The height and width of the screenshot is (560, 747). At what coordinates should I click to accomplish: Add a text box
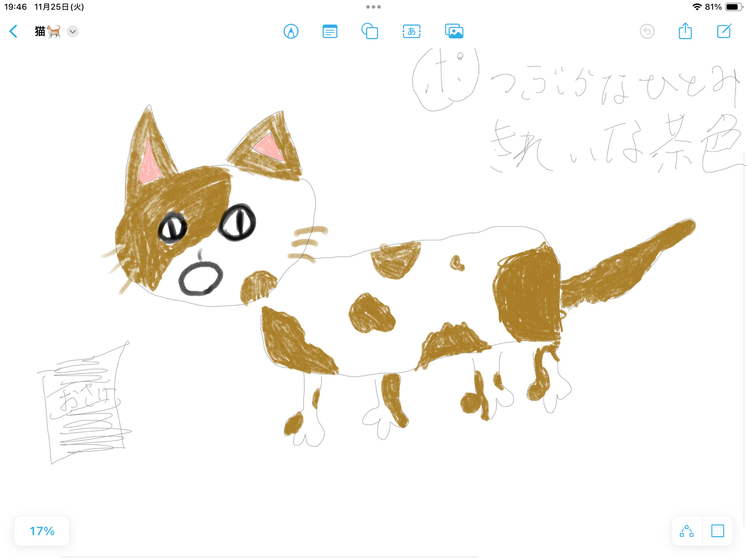[x=411, y=31]
